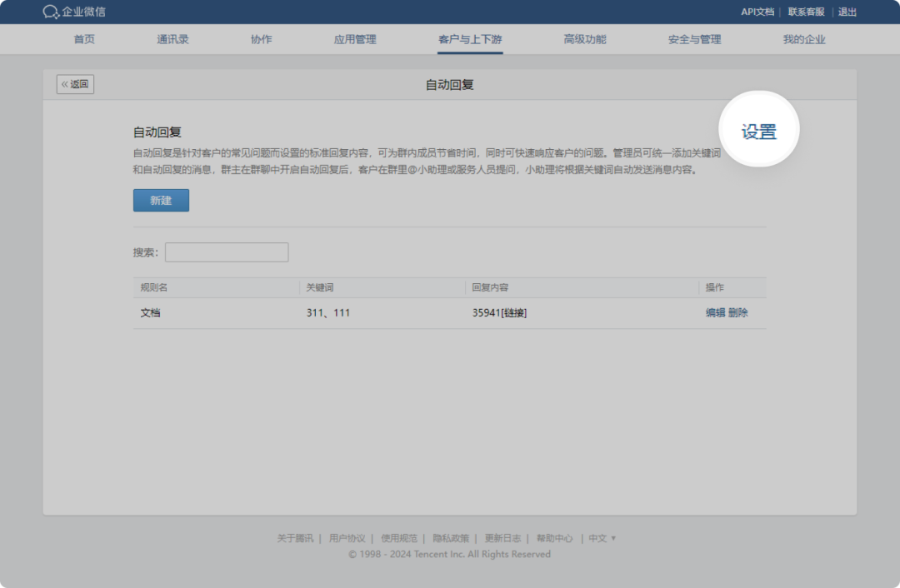
Task: Select the 应用管理 tab
Action: pyautogui.click(x=355, y=39)
